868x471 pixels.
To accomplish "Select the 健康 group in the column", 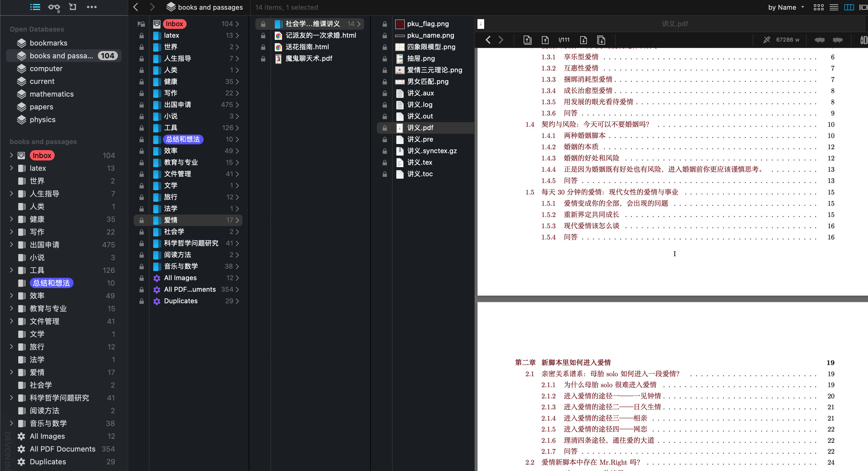I will click(x=170, y=81).
